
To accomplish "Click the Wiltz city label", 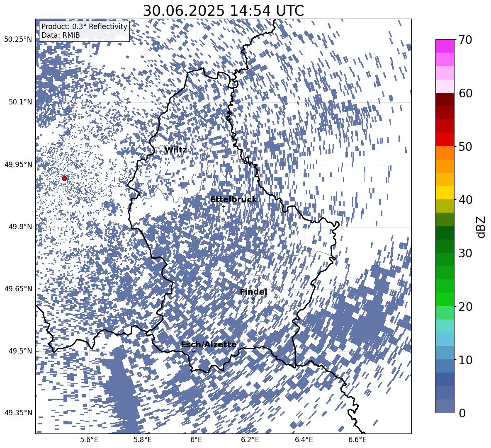I will tap(176, 150).
